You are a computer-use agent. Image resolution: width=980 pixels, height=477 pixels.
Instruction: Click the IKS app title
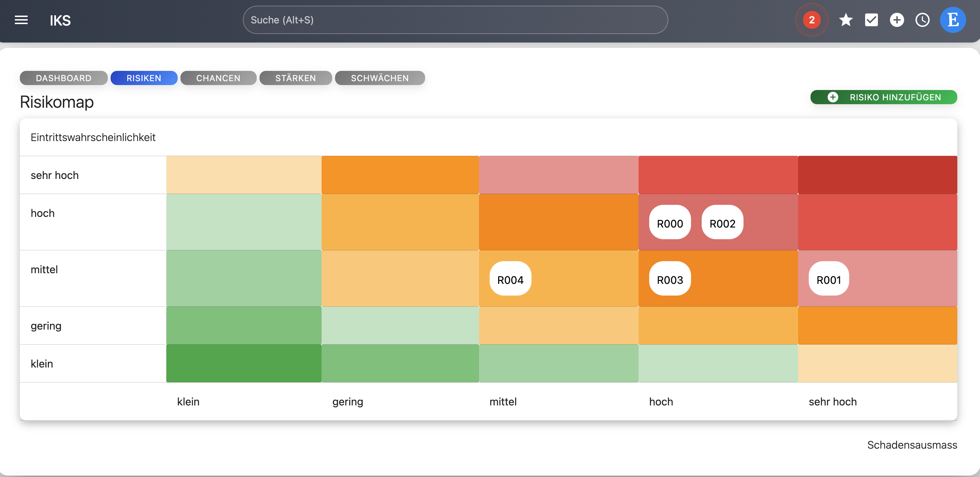tap(60, 20)
